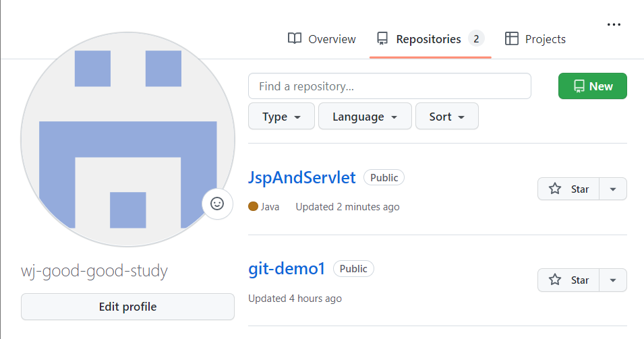Star the git-demo1 repository

(x=570, y=280)
